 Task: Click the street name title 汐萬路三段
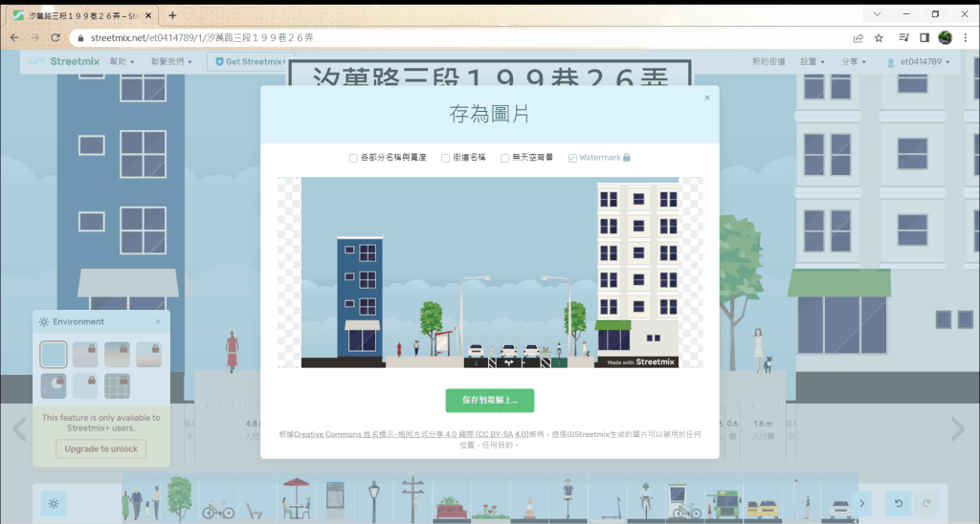(x=490, y=76)
